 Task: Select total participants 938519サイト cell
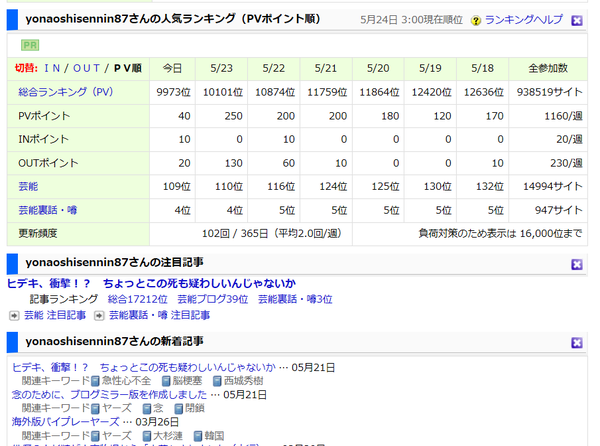pyautogui.click(x=548, y=92)
